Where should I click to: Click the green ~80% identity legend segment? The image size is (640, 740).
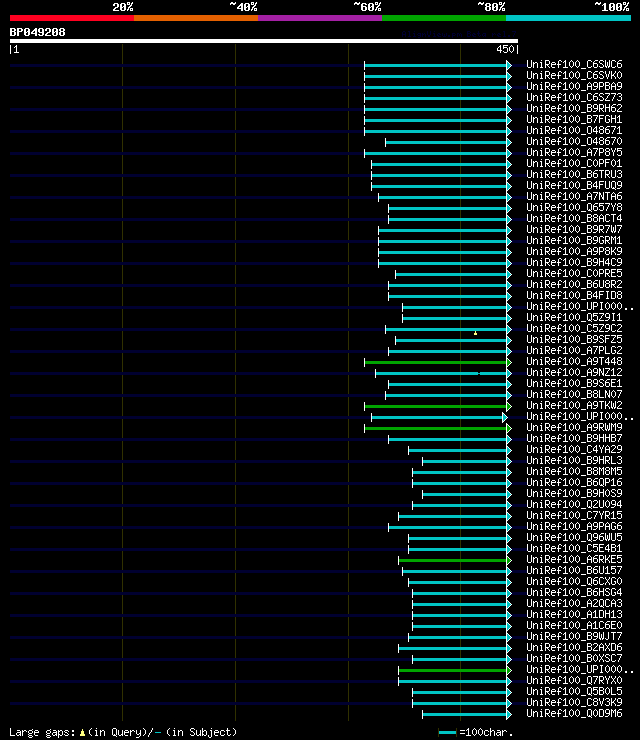[x=444, y=18]
